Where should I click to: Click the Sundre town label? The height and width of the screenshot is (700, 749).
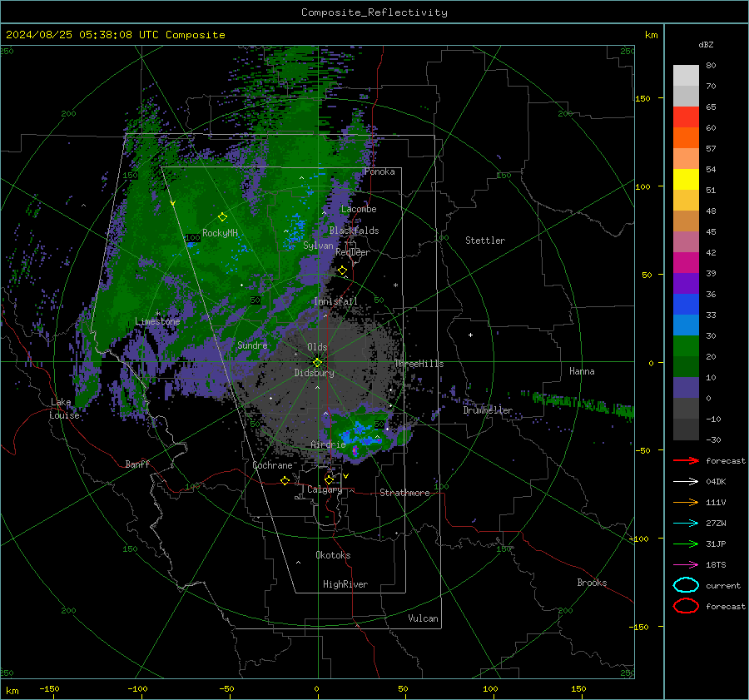252,345
